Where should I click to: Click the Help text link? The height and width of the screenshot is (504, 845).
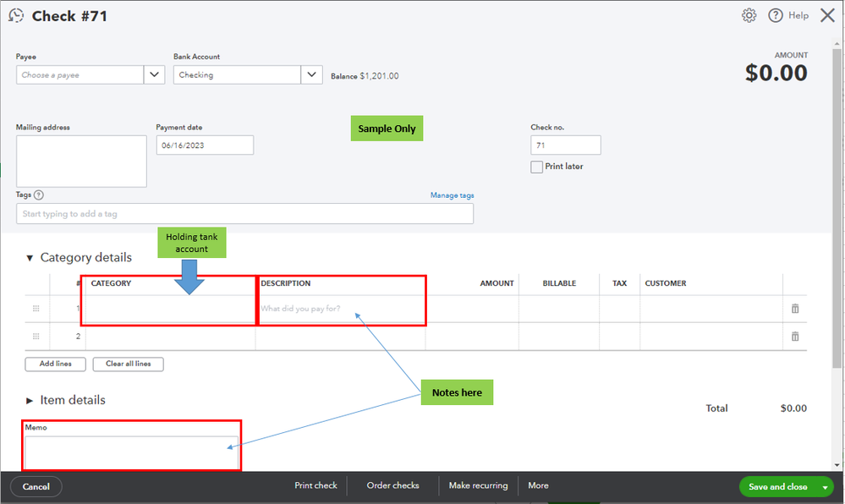[798, 15]
